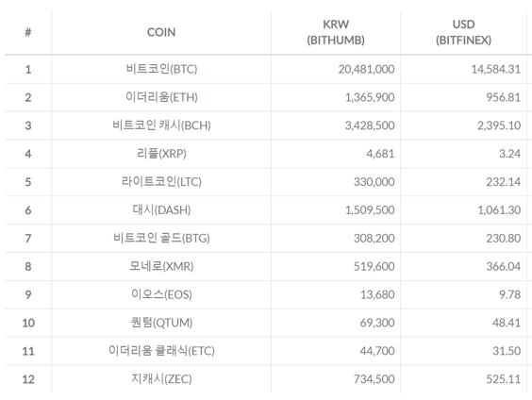Click the 지캐시(ZEC) coin name
532x400 pixels.
point(161,379)
